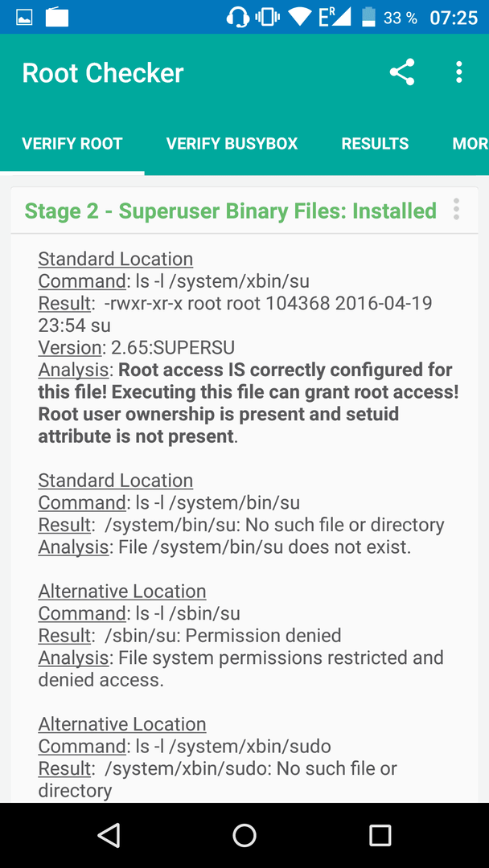Tap the share icon in the app bar
Image resolution: width=489 pixels, height=868 pixels.
[x=402, y=72]
